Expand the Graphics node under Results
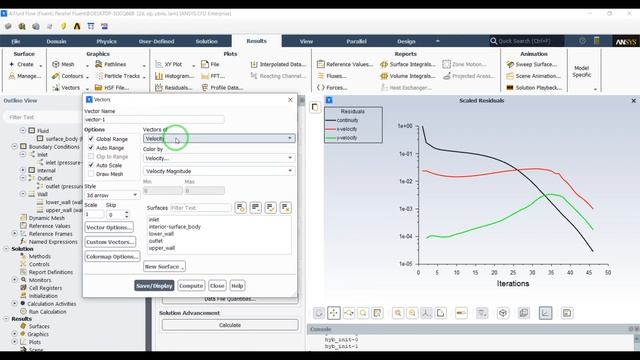The width and height of the screenshot is (640, 360). pos(15,334)
